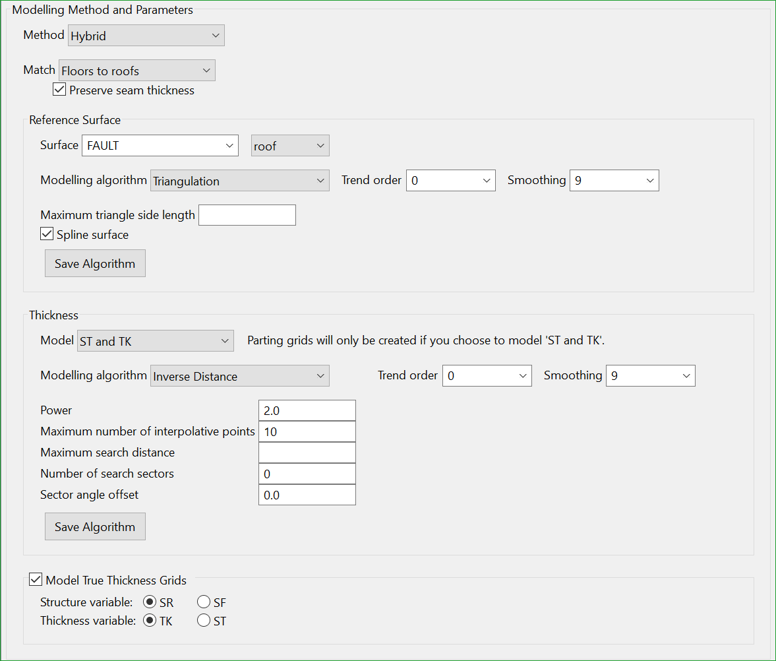Open Thickness Model dropdown (ST and TK)

pyautogui.click(x=155, y=341)
